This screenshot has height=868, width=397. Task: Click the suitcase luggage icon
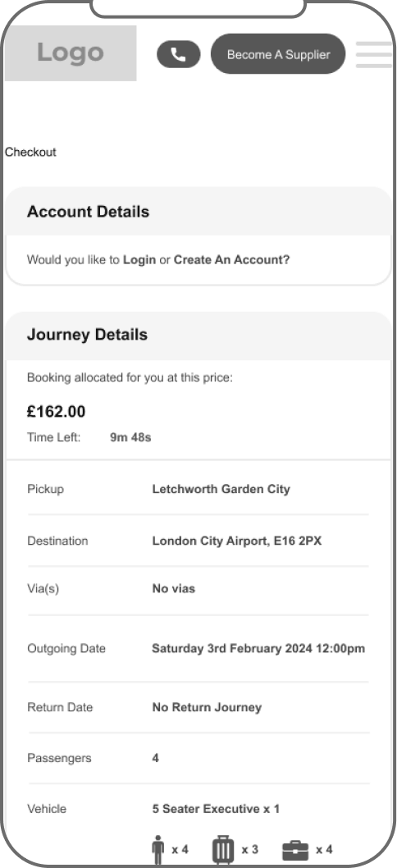coord(223,849)
